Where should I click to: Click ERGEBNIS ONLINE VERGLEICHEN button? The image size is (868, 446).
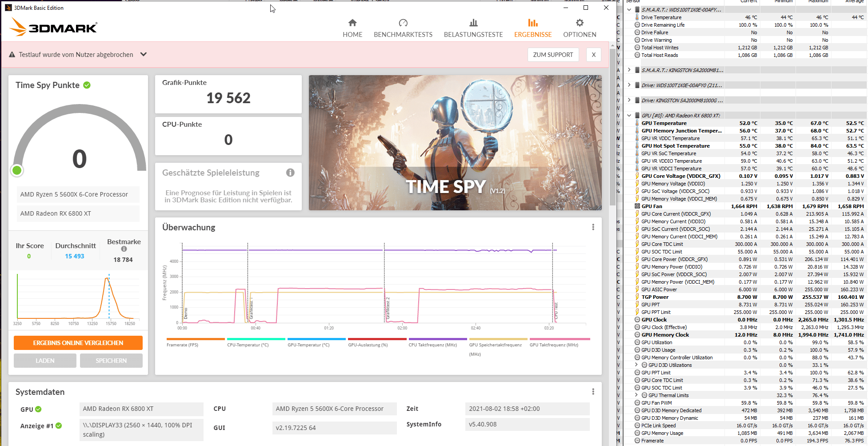click(78, 343)
